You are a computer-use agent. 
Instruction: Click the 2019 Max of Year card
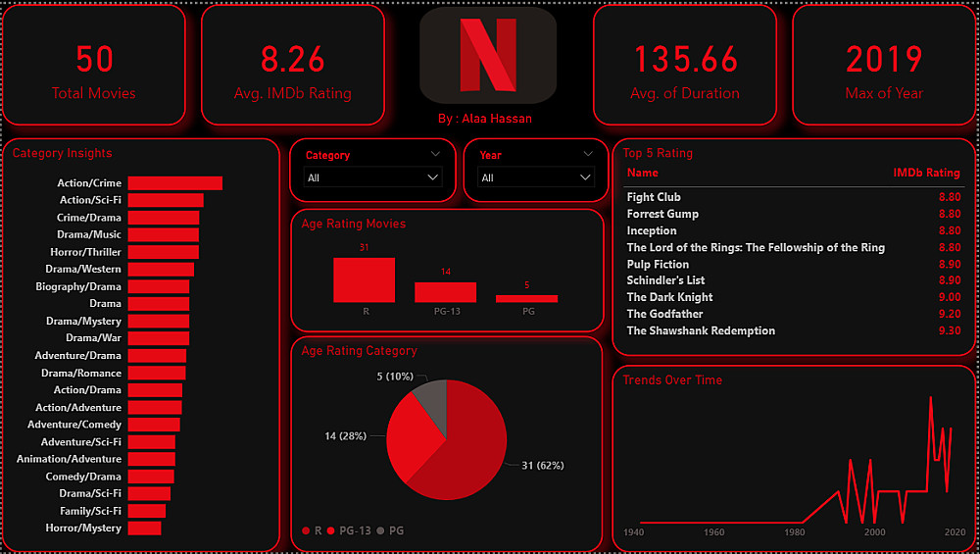coord(884,65)
